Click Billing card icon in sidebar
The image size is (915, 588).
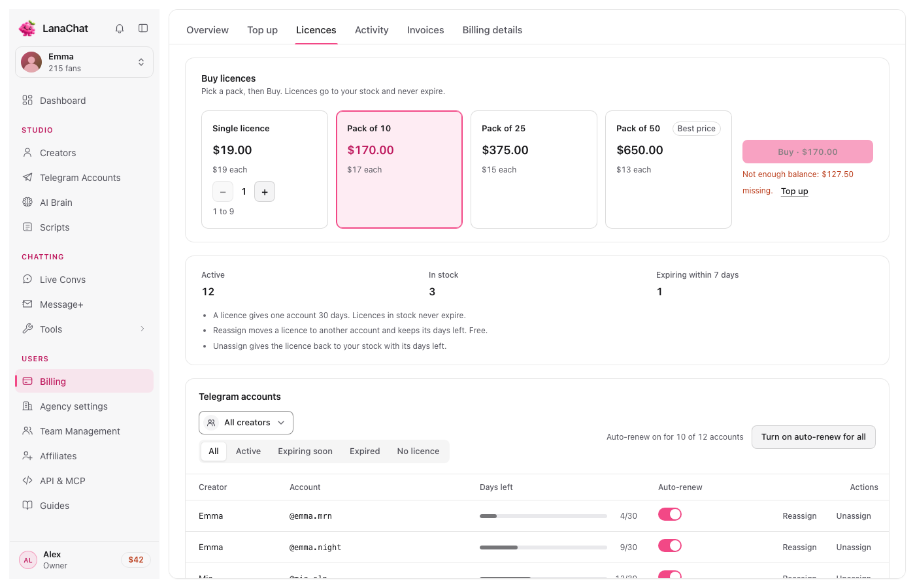pyautogui.click(x=27, y=381)
